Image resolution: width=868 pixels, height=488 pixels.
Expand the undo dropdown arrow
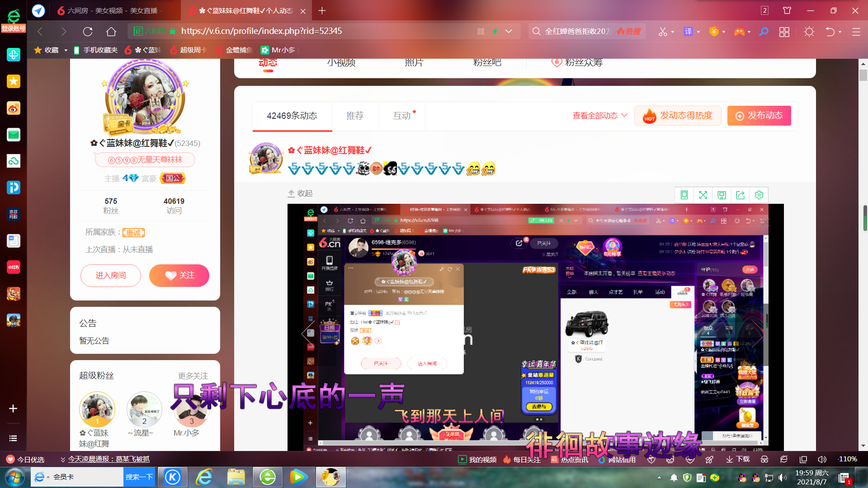click(840, 32)
